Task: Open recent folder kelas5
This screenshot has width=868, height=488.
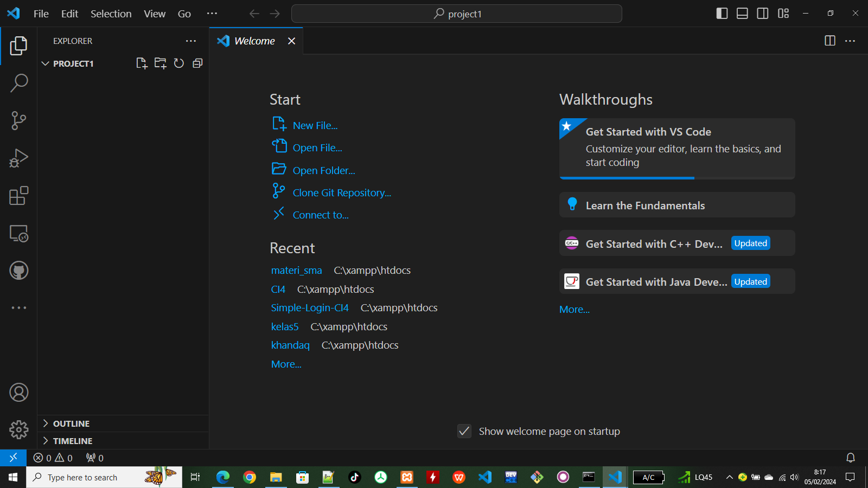Action: pos(285,326)
